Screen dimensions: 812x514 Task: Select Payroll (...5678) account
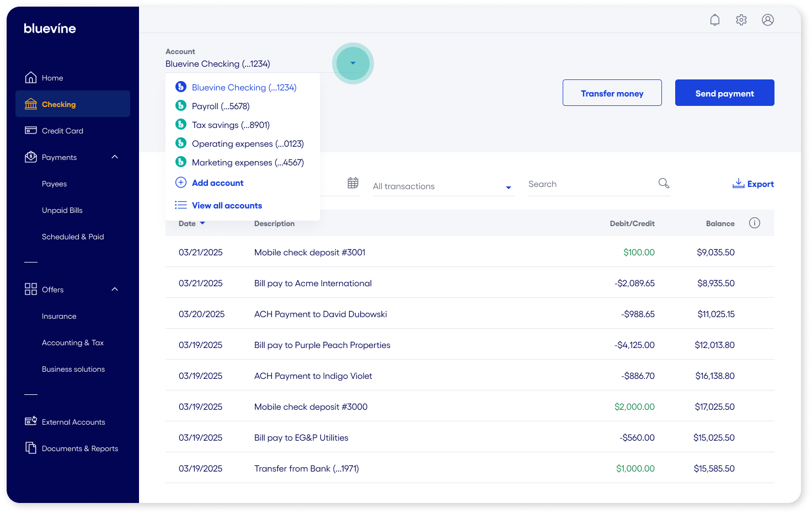point(220,106)
